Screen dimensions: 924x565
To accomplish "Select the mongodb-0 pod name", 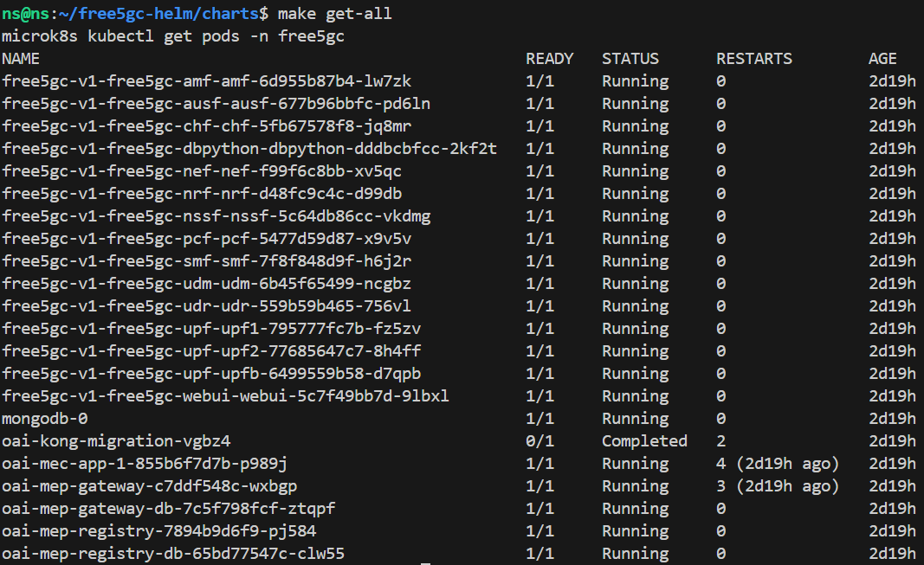I will [x=45, y=419].
